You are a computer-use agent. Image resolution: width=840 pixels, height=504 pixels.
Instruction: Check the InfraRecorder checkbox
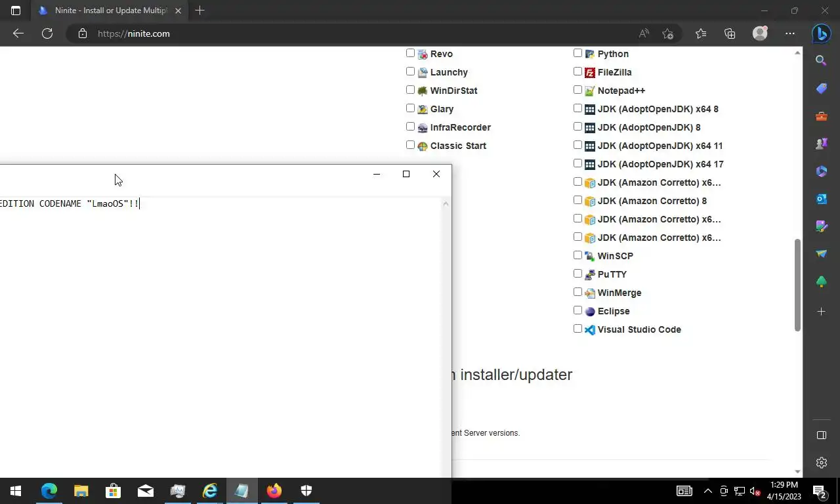point(410,127)
